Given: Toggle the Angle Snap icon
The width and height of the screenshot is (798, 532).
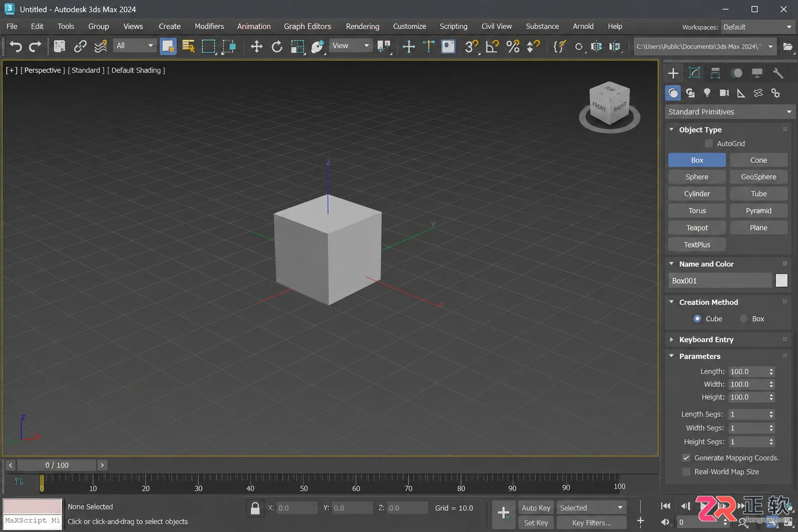Looking at the screenshot, I should pos(492,47).
